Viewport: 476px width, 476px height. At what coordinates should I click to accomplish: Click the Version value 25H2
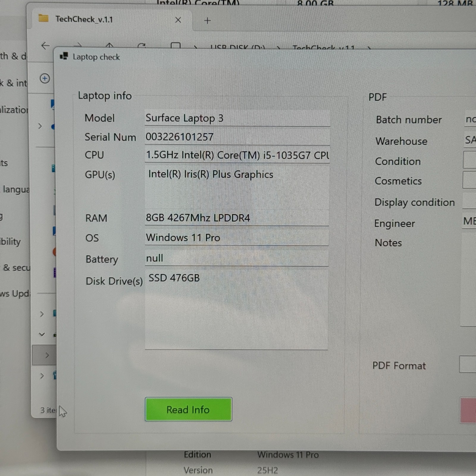click(267, 470)
